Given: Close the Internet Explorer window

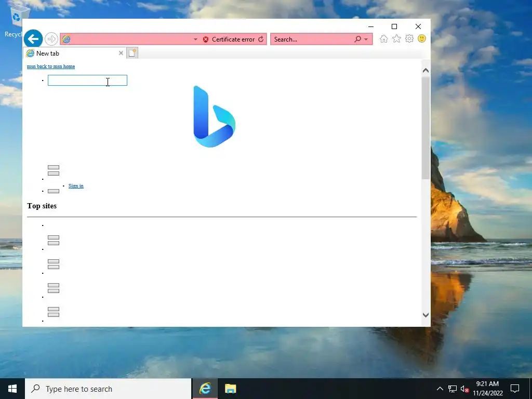Looking at the screenshot, I should pyautogui.click(x=418, y=26).
